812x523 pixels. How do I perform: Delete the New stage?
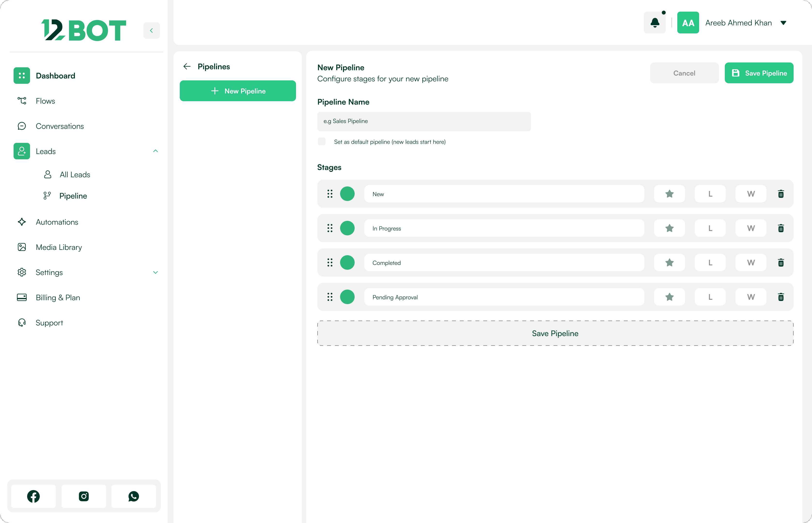point(781,194)
